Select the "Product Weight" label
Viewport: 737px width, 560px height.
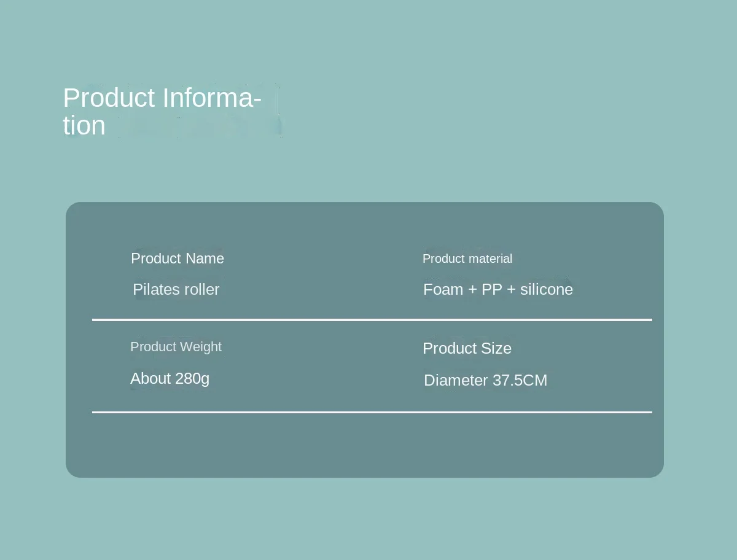coord(176,347)
